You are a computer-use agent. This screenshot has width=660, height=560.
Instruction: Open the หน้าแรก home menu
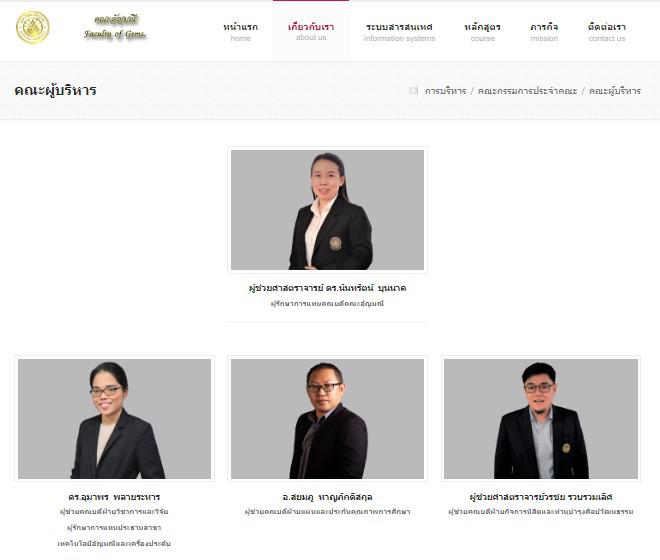tap(240, 32)
